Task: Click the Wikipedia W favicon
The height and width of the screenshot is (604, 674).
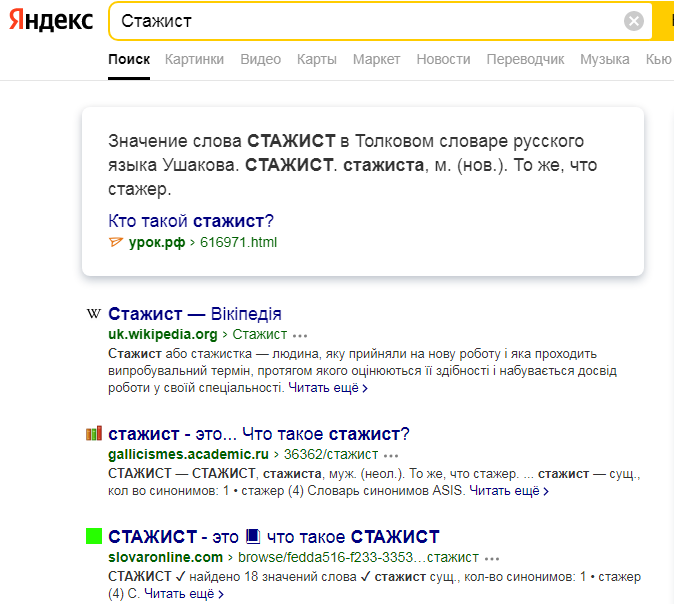Action: tap(94, 313)
